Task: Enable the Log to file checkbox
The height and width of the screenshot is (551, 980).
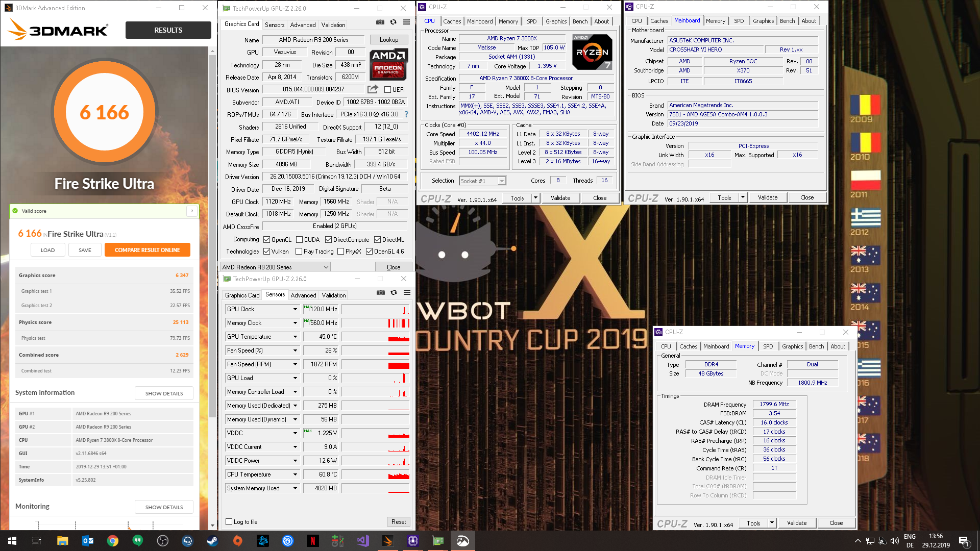Action: click(229, 522)
